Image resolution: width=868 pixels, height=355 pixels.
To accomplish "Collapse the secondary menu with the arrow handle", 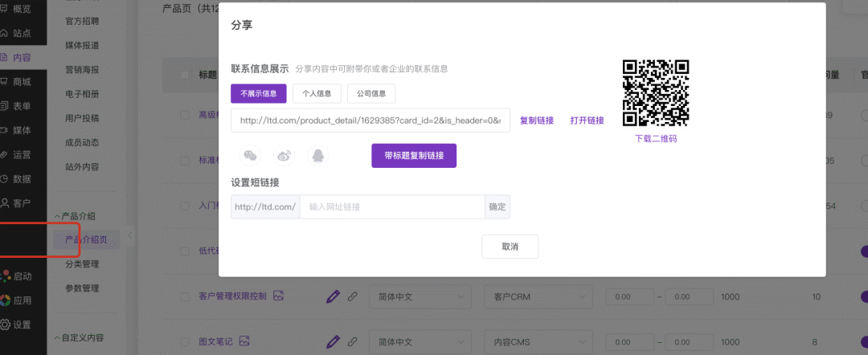I will pyautogui.click(x=130, y=236).
